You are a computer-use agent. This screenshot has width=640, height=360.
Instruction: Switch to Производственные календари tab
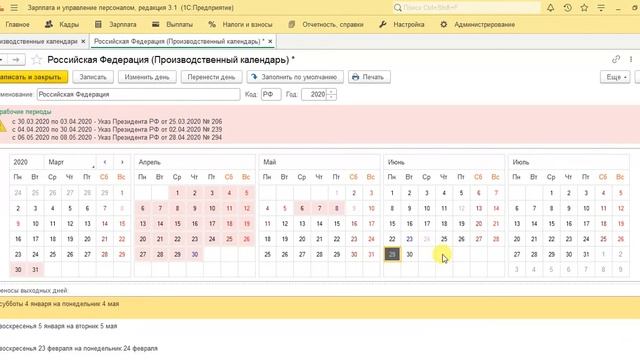(x=39, y=41)
